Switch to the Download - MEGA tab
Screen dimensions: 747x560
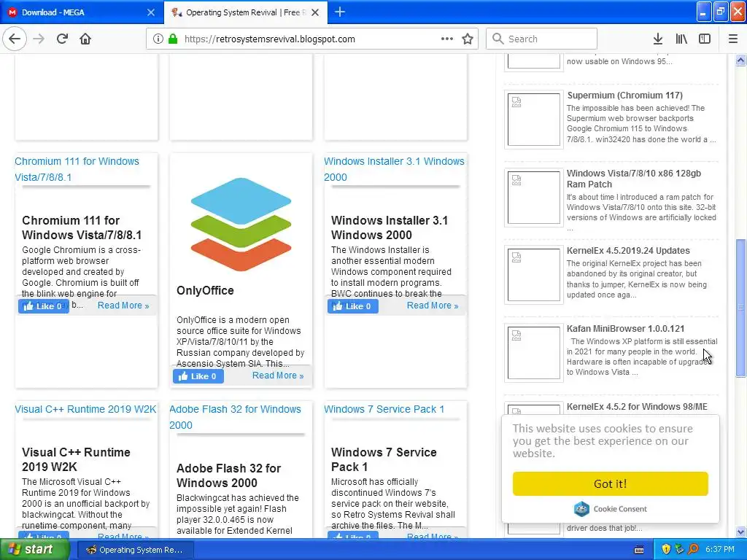point(82,12)
